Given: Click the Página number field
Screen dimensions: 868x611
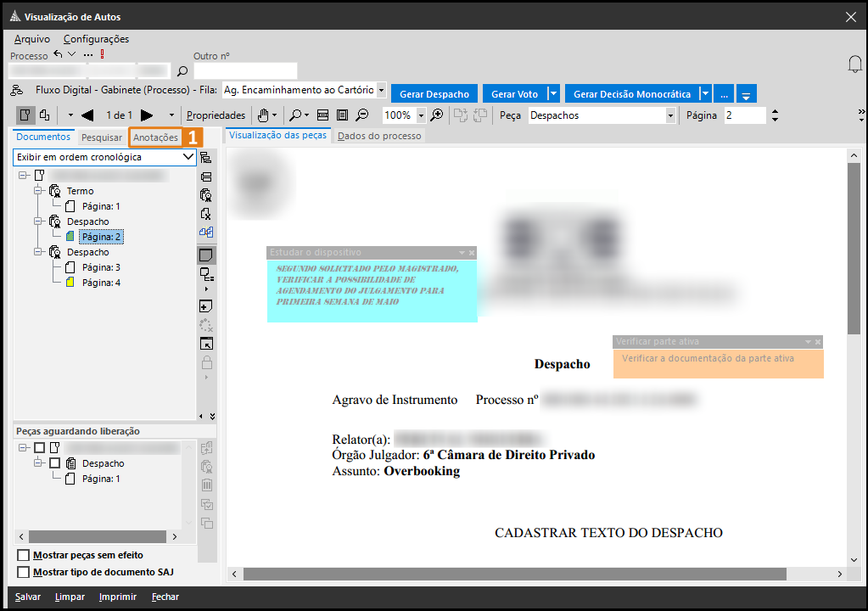Looking at the screenshot, I should pos(745,115).
